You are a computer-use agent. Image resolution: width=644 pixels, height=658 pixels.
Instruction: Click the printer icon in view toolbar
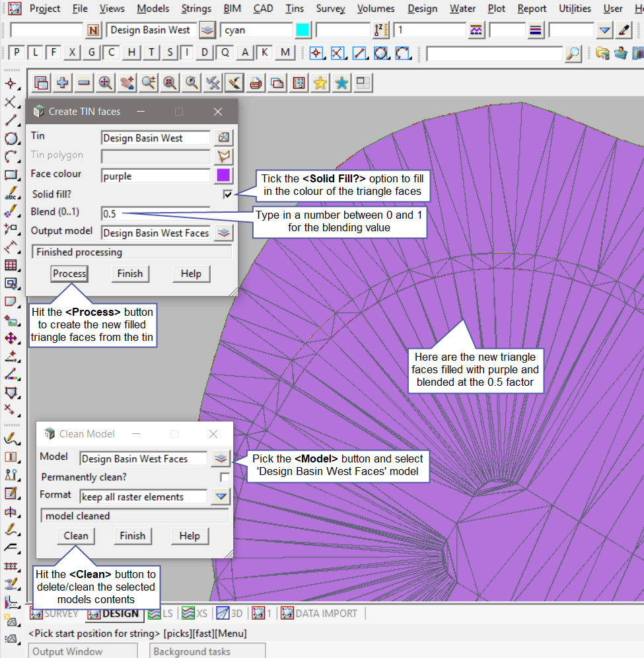(x=255, y=83)
